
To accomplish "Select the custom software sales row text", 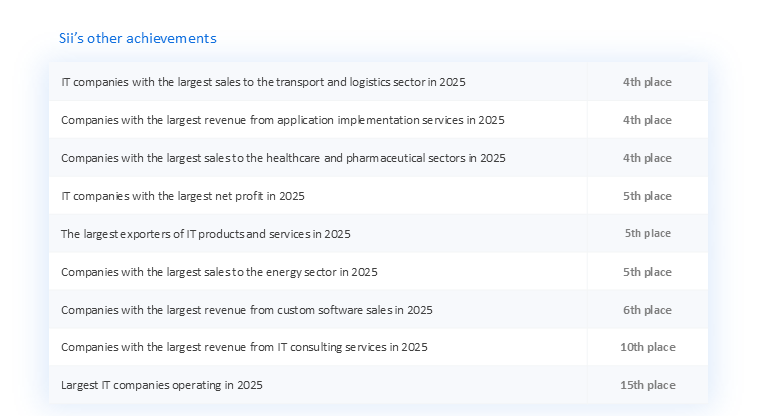I will click(247, 310).
